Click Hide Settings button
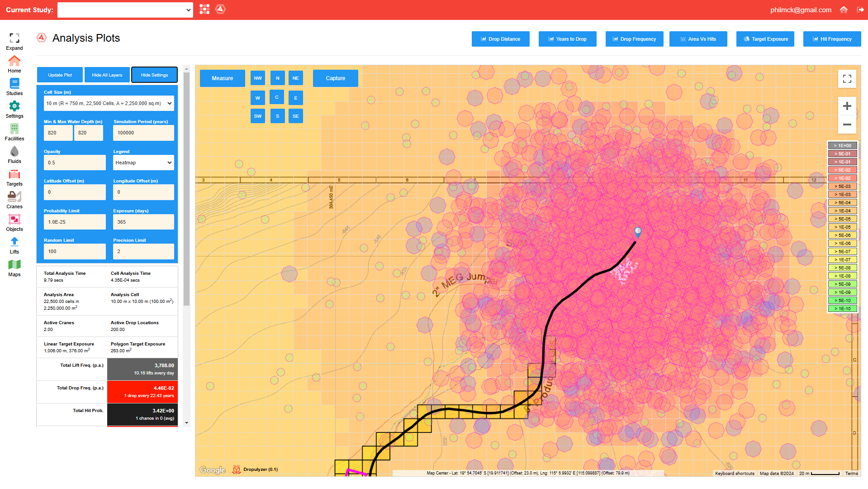The width and height of the screenshot is (868, 489). [154, 75]
